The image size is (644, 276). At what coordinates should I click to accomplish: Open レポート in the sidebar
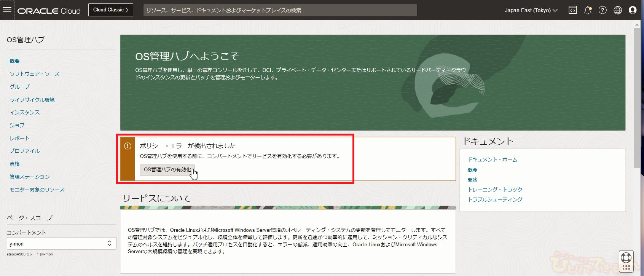[19, 138]
